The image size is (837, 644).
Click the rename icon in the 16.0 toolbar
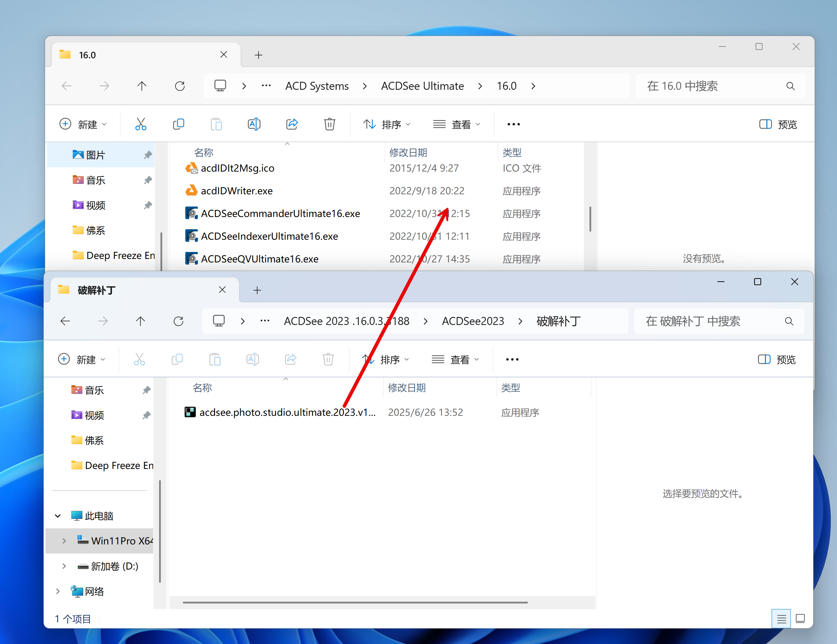point(254,124)
